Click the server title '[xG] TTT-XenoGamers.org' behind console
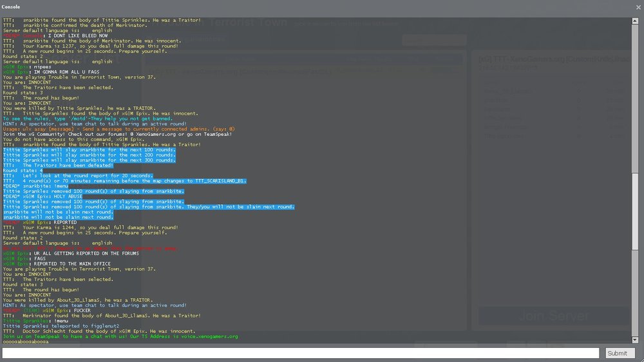 [x=553, y=59]
